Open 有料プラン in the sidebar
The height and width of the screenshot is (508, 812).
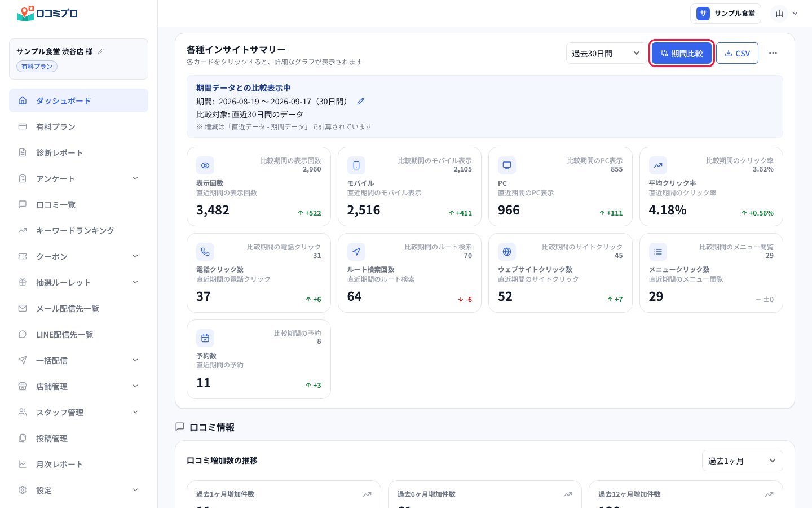(x=78, y=126)
